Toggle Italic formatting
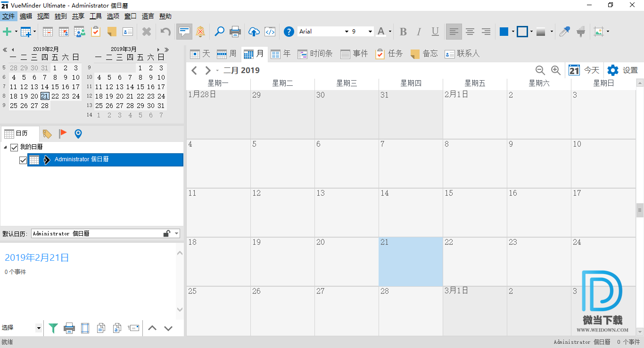Viewport: 644px width, 348px height. [419, 32]
